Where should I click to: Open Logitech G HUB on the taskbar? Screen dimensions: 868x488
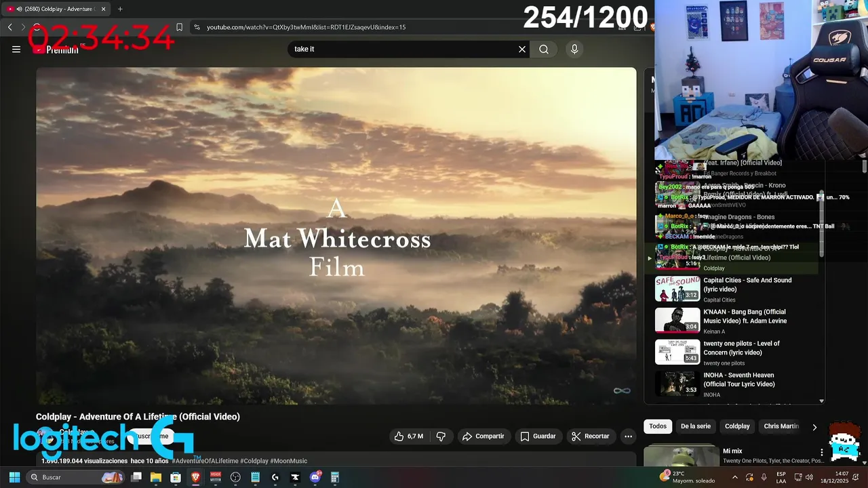pyautogui.click(x=275, y=477)
